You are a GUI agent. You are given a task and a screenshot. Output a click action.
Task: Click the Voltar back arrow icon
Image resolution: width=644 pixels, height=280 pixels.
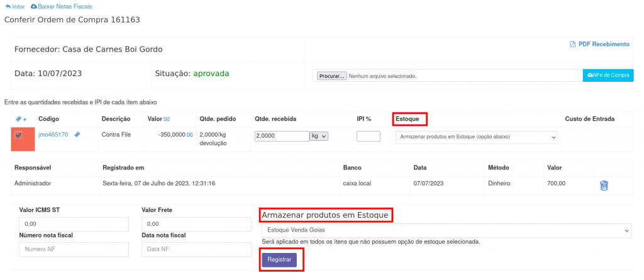[x=8, y=6]
